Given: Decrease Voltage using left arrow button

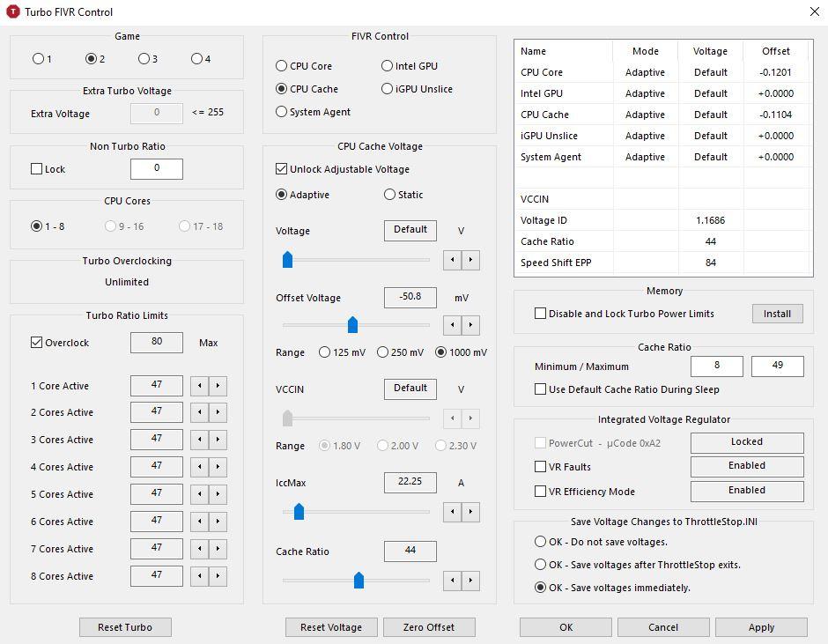Looking at the screenshot, I should pyautogui.click(x=453, y=260).
